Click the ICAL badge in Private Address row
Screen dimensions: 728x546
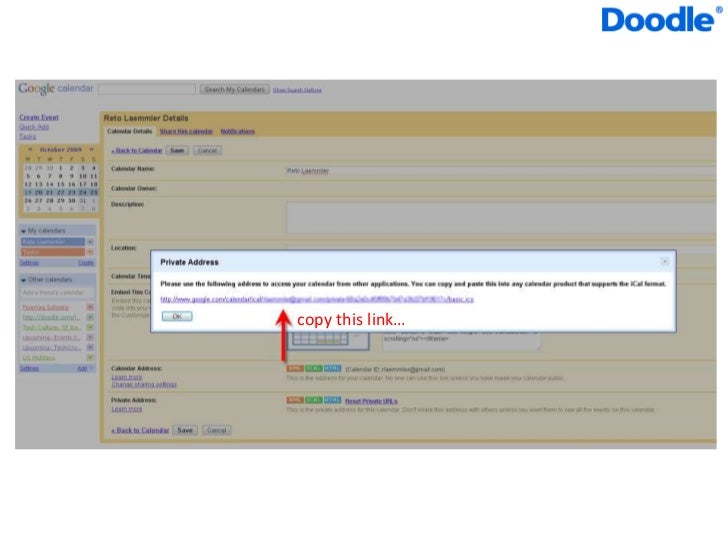click(313, 400)
